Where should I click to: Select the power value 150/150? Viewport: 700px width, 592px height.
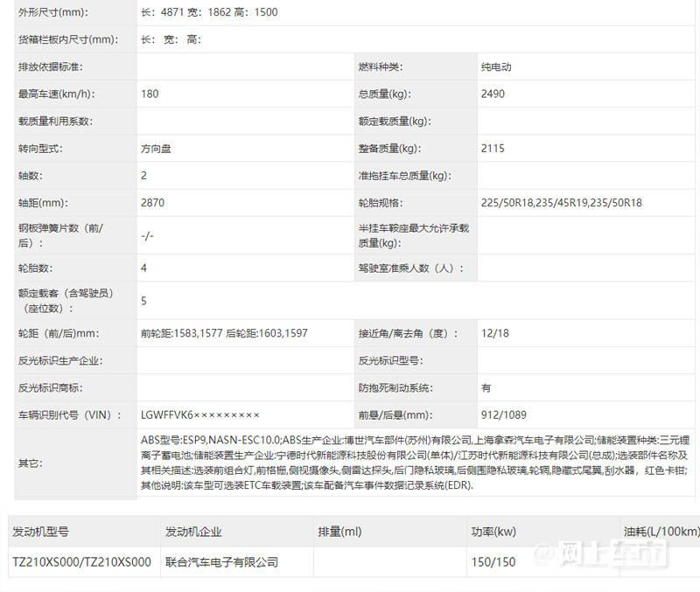(x=493, y=562)
